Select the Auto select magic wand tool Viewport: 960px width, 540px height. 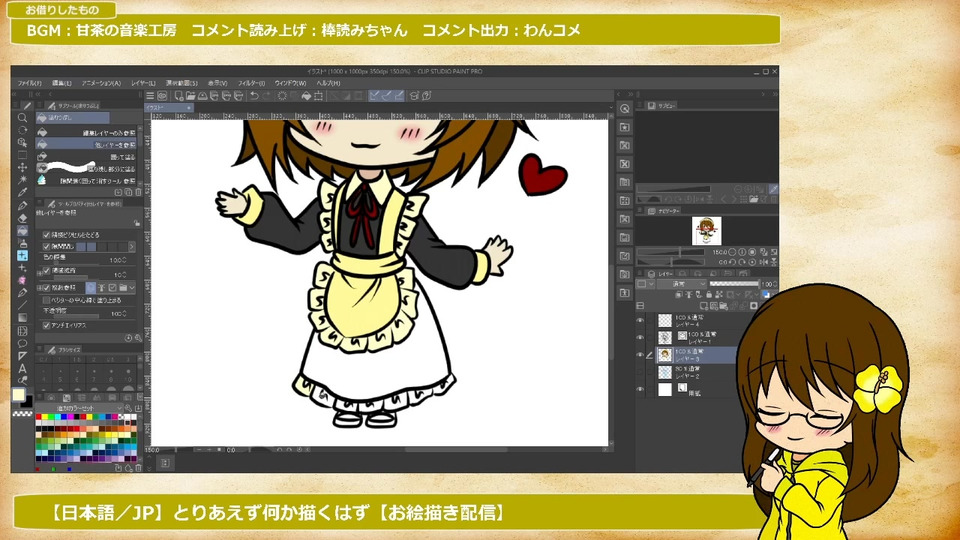[x=23, y=180]
